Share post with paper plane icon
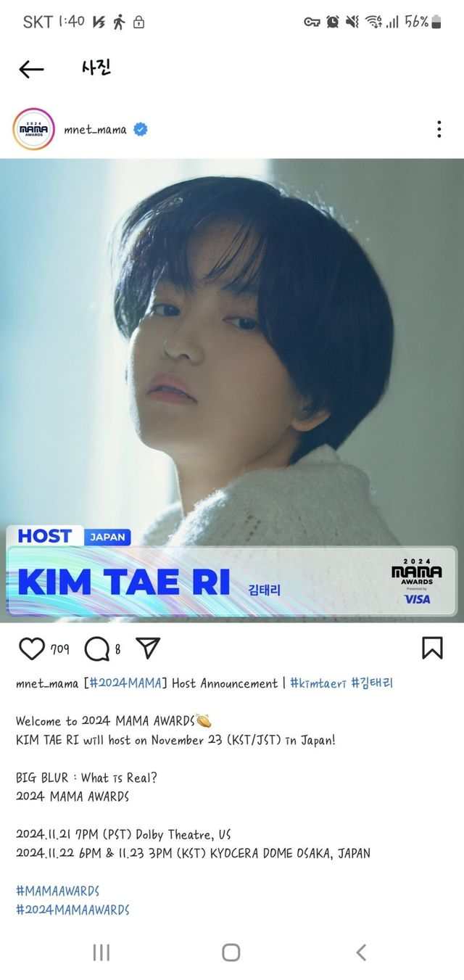 click(148, 648)
